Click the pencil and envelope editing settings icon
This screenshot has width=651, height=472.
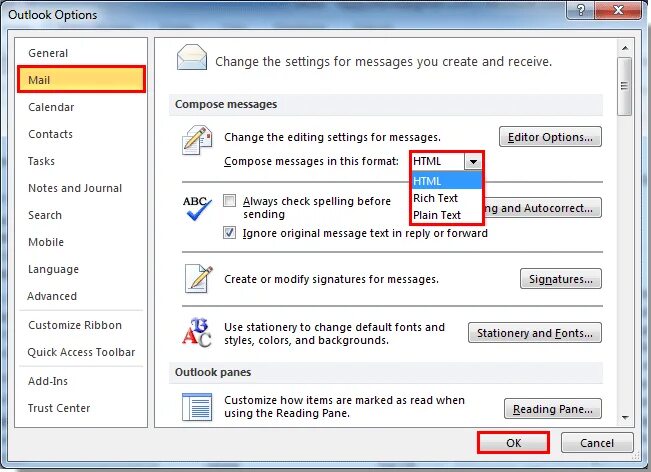(x=197, y=139)
